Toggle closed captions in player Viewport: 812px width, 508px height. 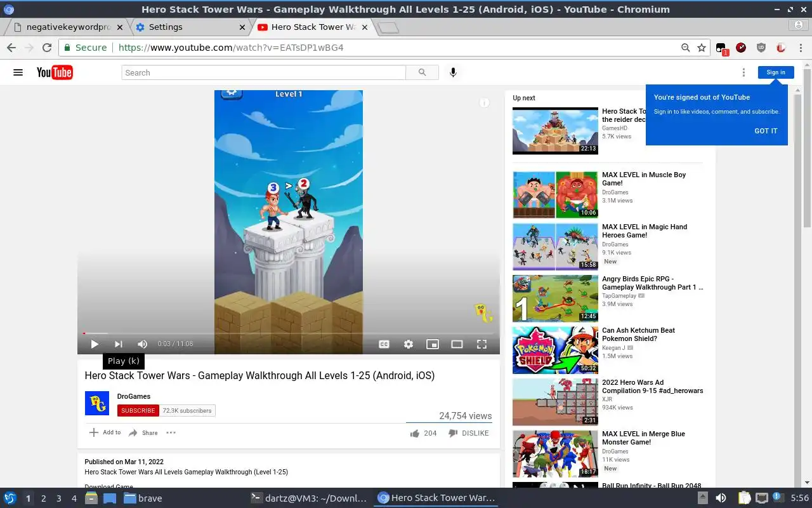coord(384,344)
